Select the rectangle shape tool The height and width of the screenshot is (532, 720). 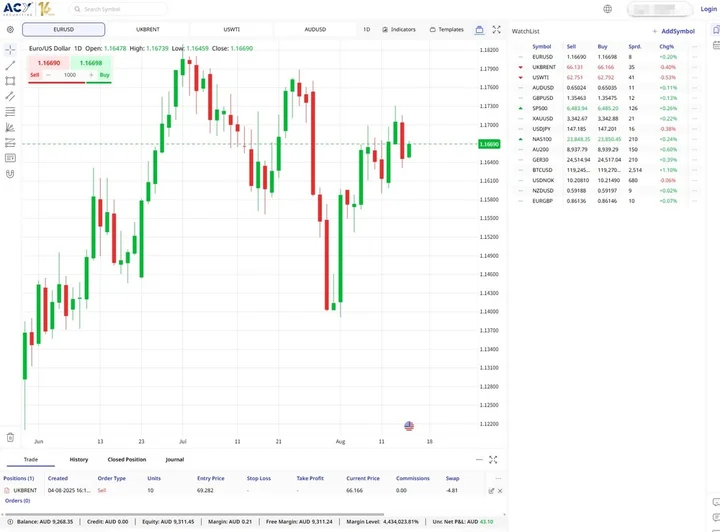click(10, 81)
